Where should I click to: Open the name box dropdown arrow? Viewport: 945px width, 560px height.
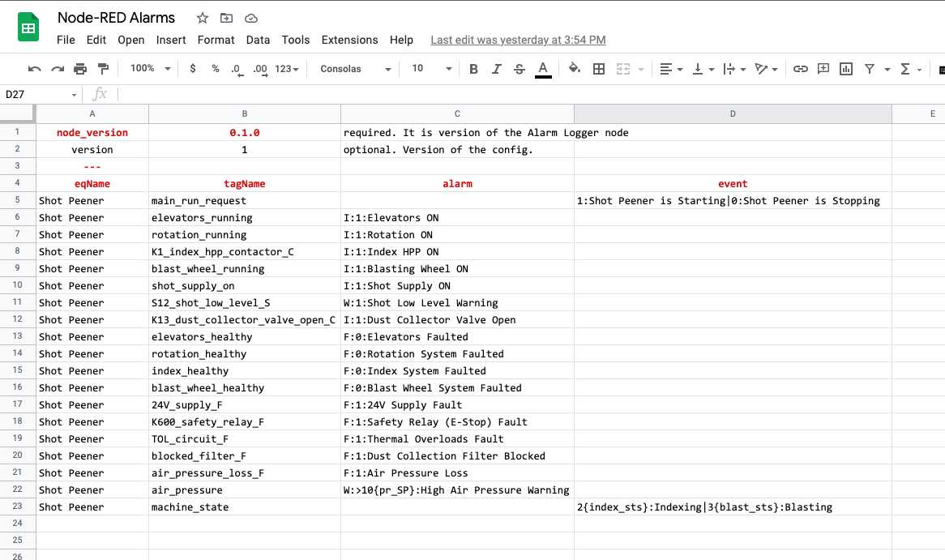pyautogui.click(x=74, y=95)
